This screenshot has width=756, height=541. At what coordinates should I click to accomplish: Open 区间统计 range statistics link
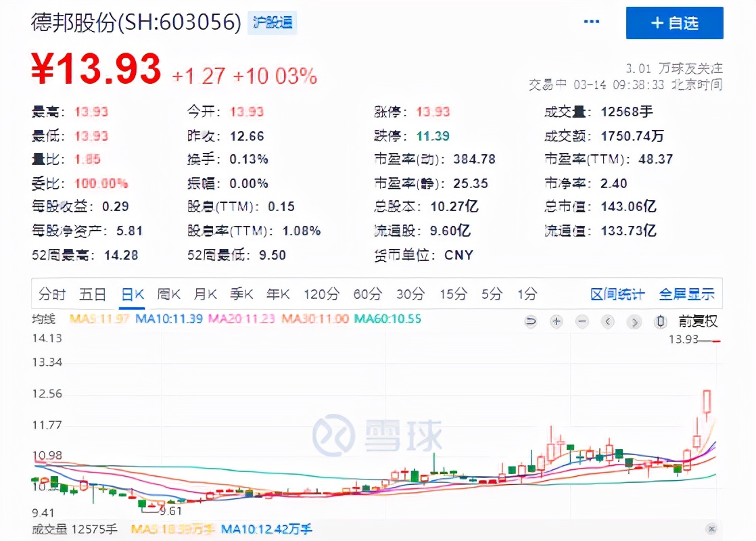pyautogui.click(x=617, y=294)
